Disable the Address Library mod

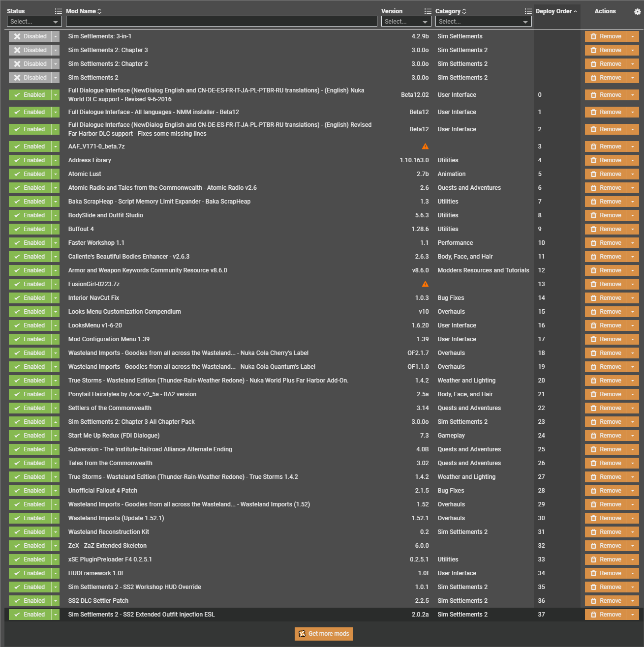click(30, 160)
